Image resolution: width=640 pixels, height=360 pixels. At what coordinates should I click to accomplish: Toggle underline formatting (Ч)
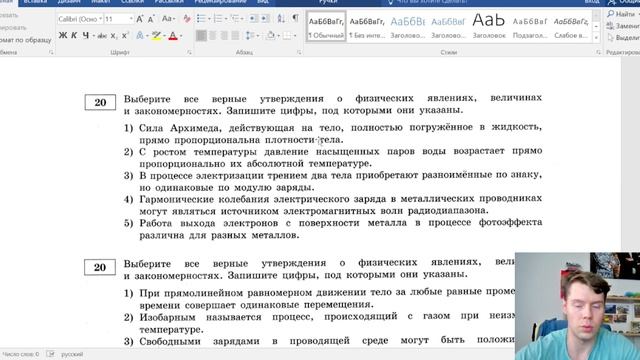[x=85, y=36]
